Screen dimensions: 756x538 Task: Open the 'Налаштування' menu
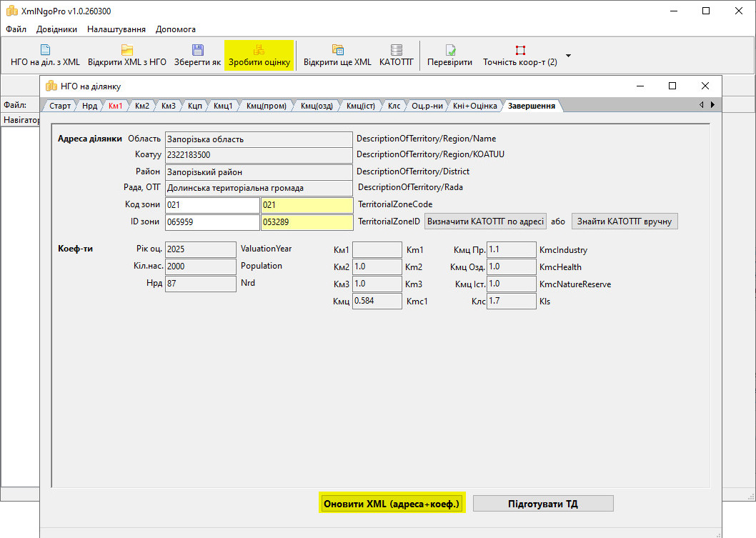pos(116,29)
